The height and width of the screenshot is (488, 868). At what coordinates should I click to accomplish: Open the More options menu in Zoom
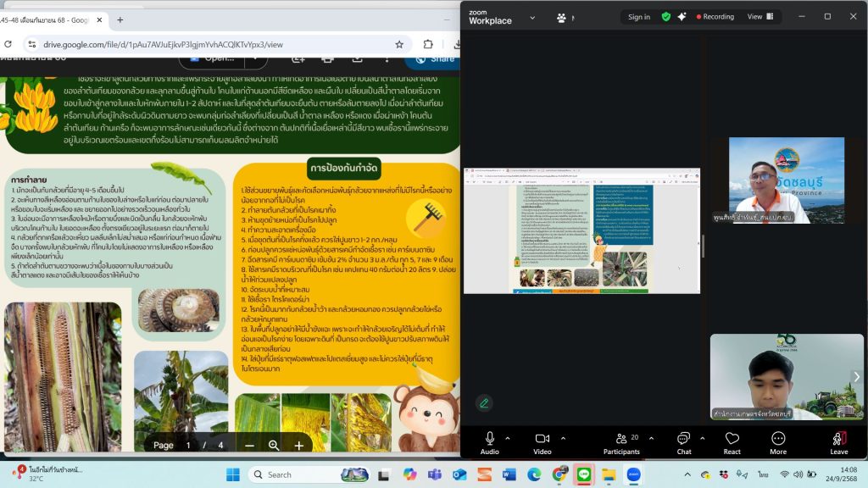click(x=777, y=441)
